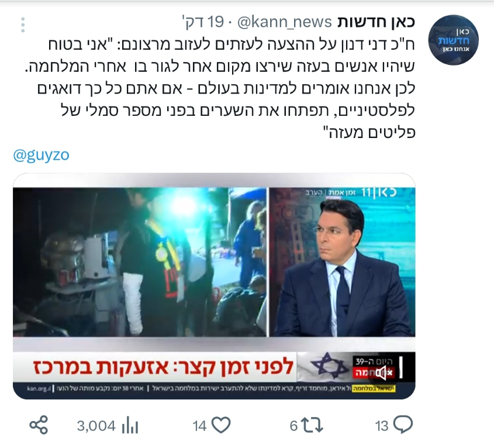494x448 pixels.
Task: Reply using the speech bubble icon
Action: point(403,425)
